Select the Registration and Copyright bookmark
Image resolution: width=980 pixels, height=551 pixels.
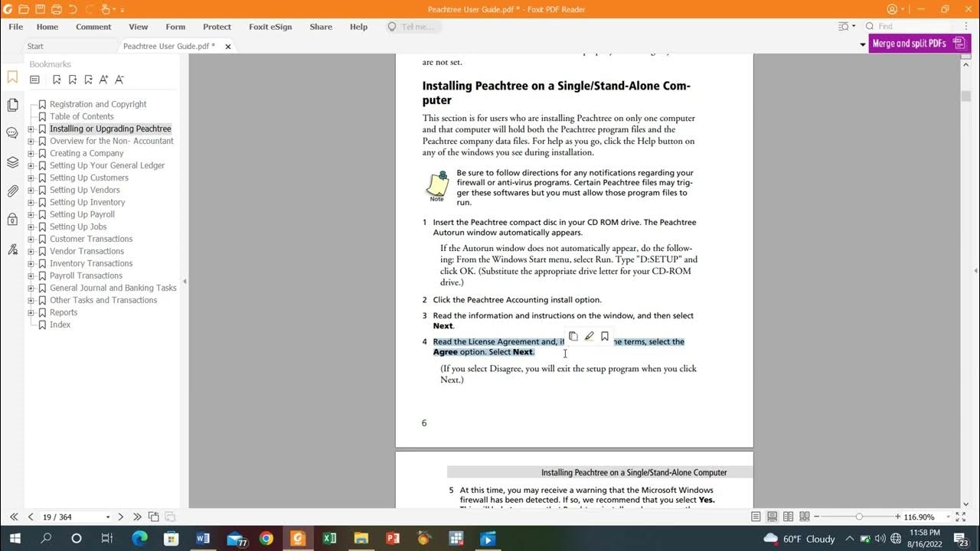98,104
